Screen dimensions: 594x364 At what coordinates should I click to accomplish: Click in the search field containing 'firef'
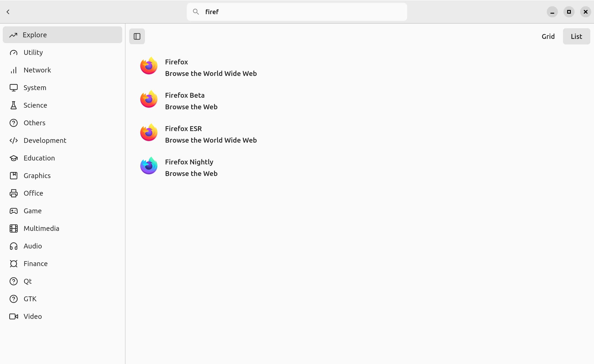(x=301, y=12)
